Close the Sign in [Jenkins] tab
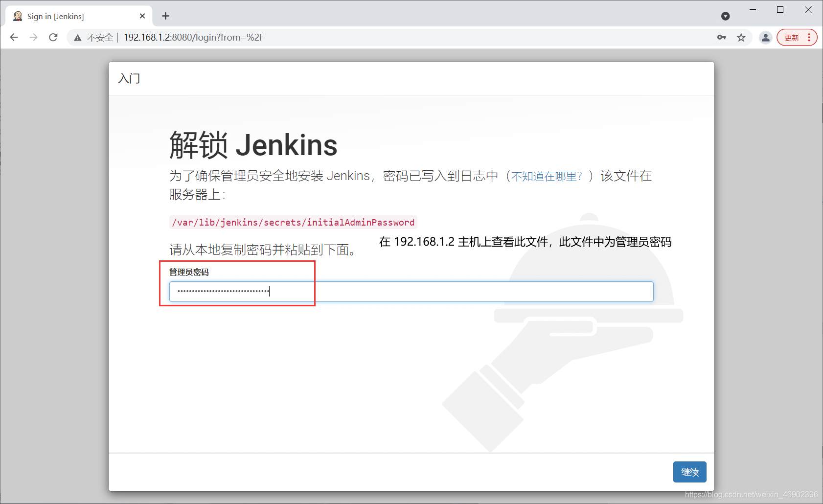823x504 pixels. click(142, 16)
